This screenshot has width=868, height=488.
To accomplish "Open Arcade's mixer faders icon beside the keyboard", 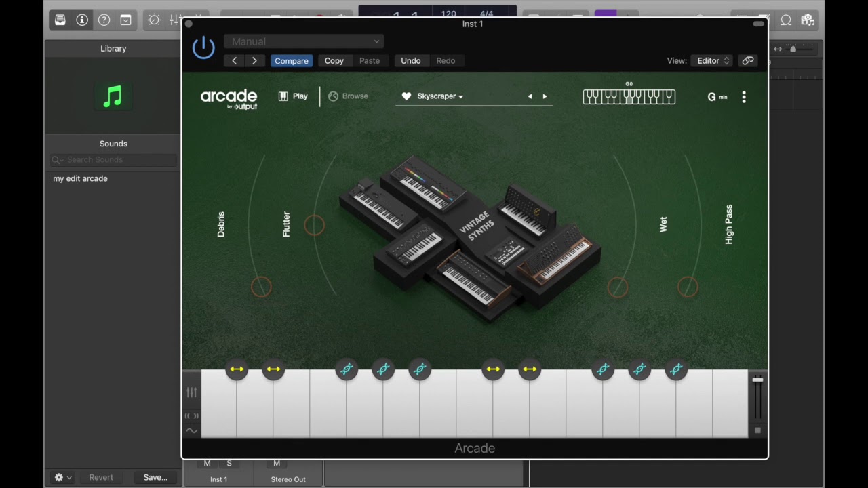I will 192,392.
